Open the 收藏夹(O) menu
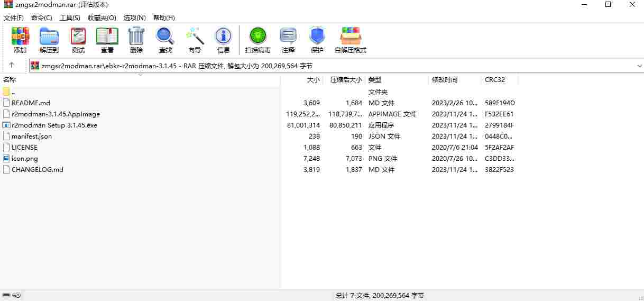Screen dimensions: 644x301 (x=102, y=18)
